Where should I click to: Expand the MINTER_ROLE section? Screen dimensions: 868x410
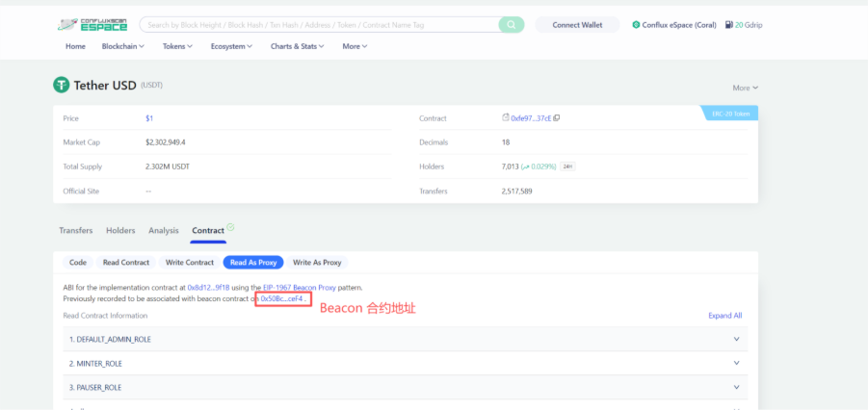click(738, 363)
